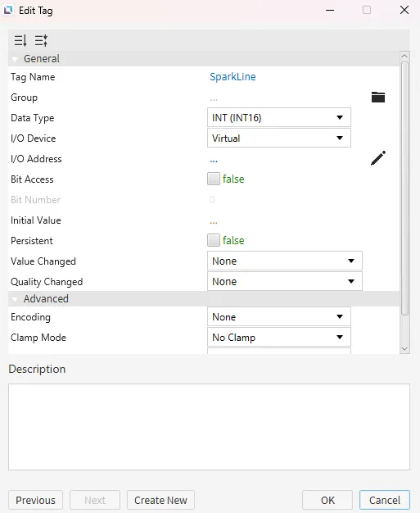Click the categorized view icon in toolbar
420x513 pixels.
(41, 41)
